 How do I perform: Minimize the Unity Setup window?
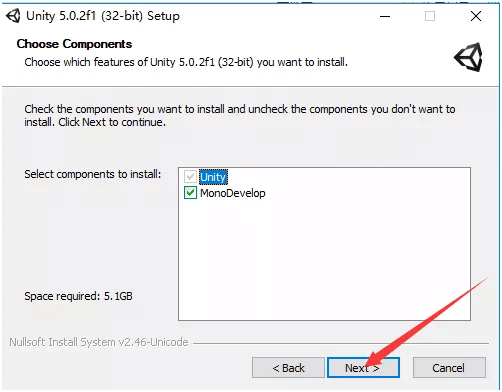point(385,16)
